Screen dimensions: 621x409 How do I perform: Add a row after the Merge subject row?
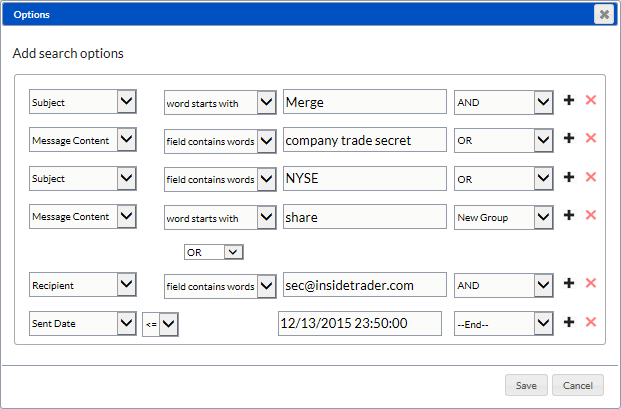569,101
